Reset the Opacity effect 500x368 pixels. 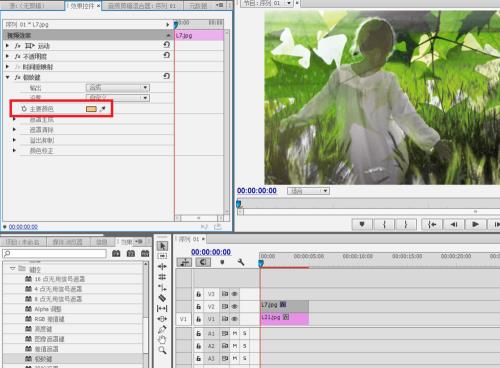click(167, 55)
